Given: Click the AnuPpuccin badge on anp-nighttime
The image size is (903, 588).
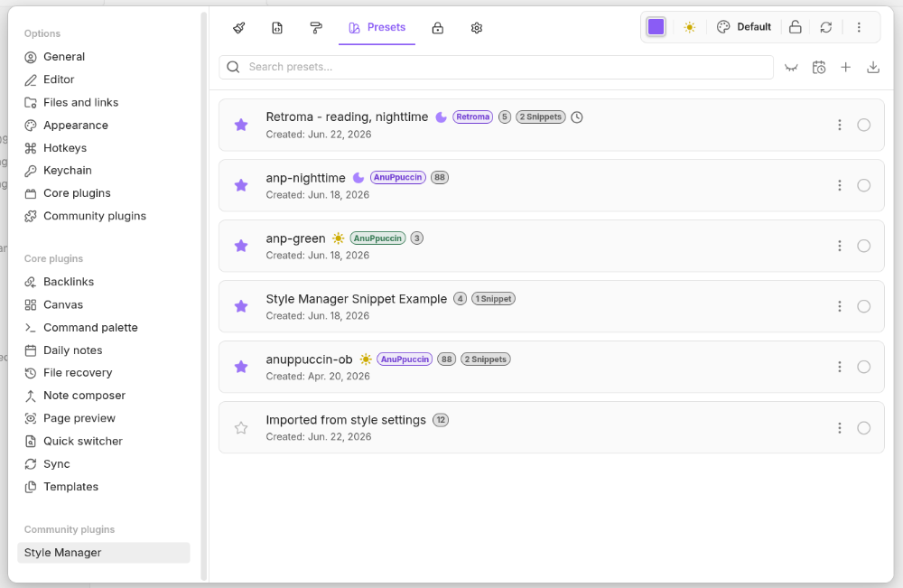Looking at the screenshot, I should point(398,177).
